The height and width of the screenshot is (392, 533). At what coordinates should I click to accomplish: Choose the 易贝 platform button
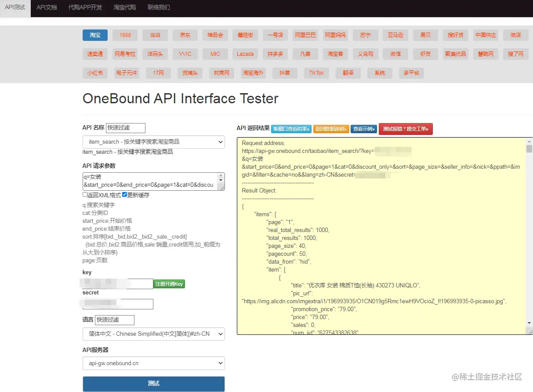pyautogui.click(x=425, y=35)
